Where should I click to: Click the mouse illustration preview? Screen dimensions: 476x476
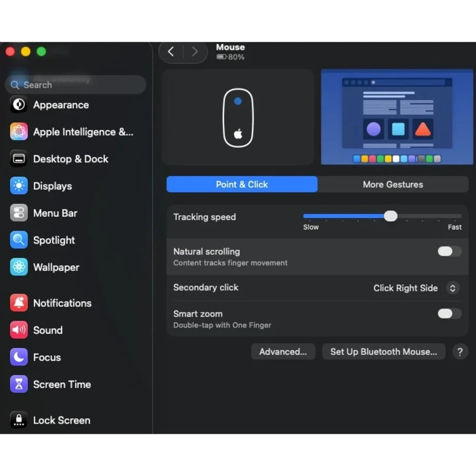tap(238, 117)
